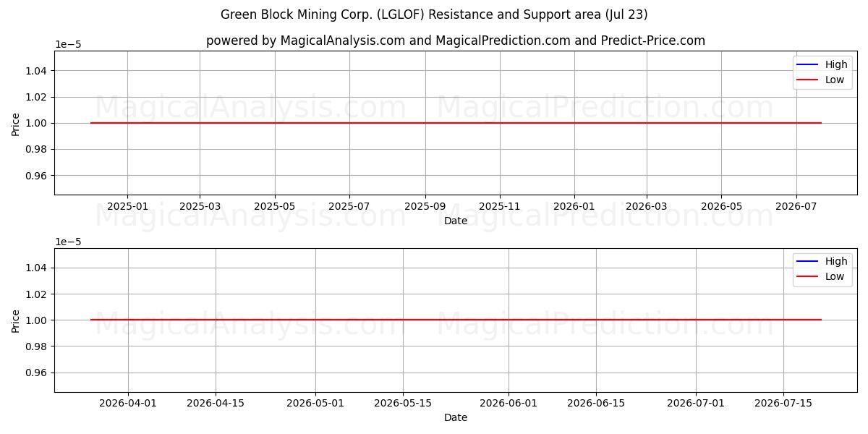Viewport: 868px width, 434px height.
Task: Select the "Low" legend label in the lower chart
Action: (x=835, y=276)
